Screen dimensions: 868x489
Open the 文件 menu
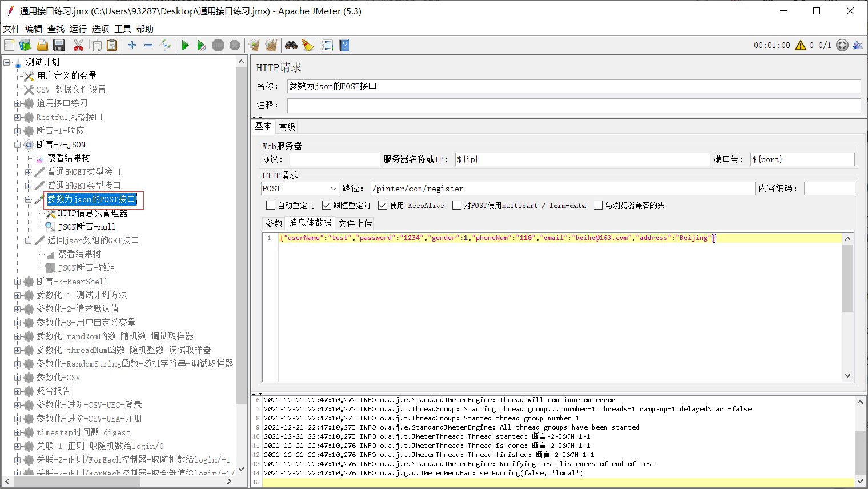[11, 29]
